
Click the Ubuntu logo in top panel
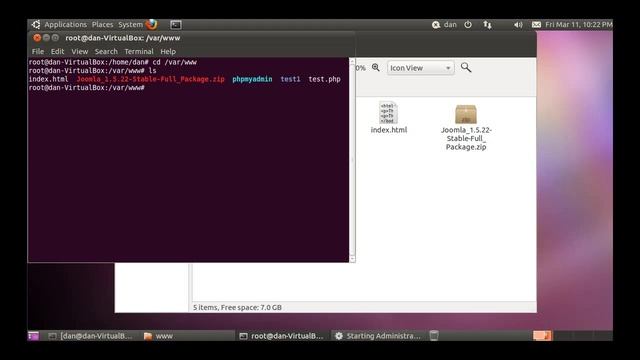point(36,24)
